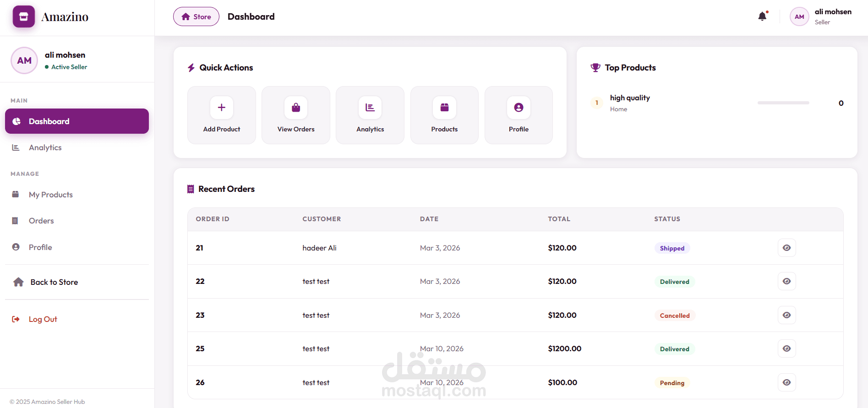868x408 pixels.
Task: Open the Products quick action tile
Action: pos(444,115)
